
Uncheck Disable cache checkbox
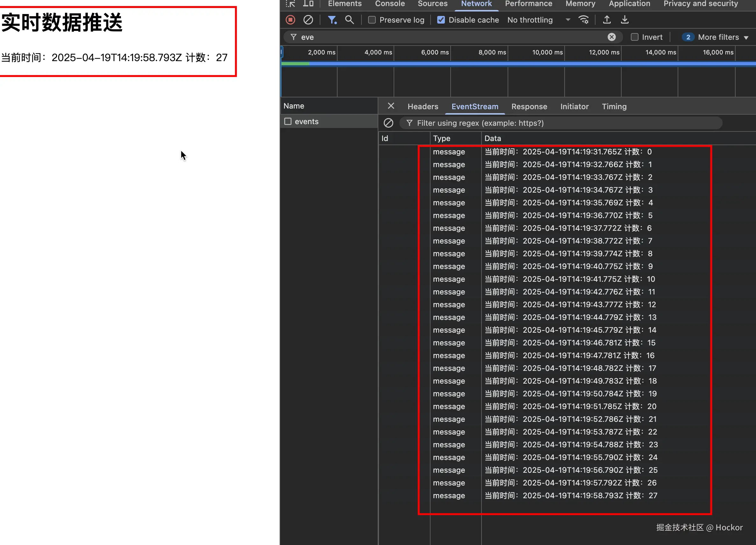441,20
